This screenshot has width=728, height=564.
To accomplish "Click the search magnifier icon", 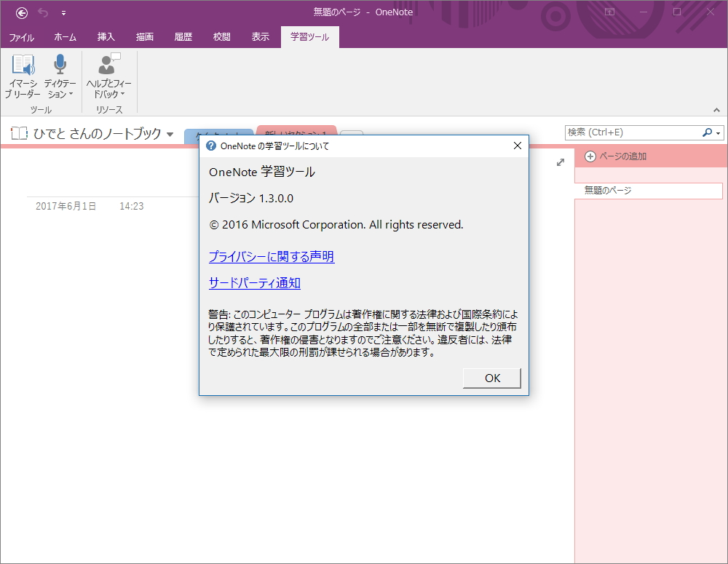I will click(707, 132).
